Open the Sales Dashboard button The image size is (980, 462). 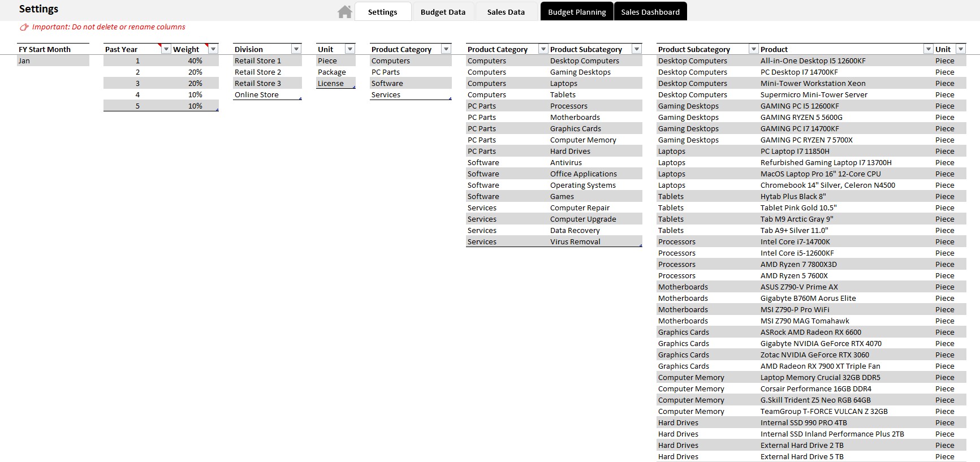(x=650, y=12)
